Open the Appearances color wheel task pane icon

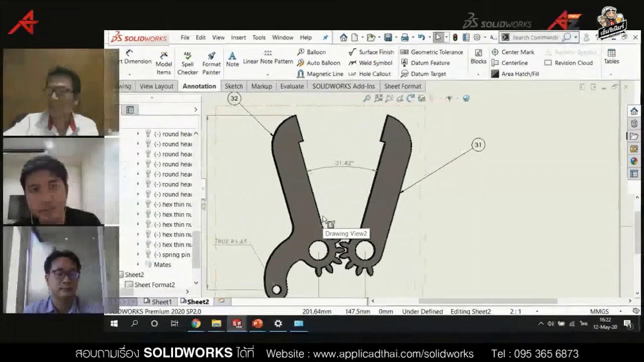634,161
